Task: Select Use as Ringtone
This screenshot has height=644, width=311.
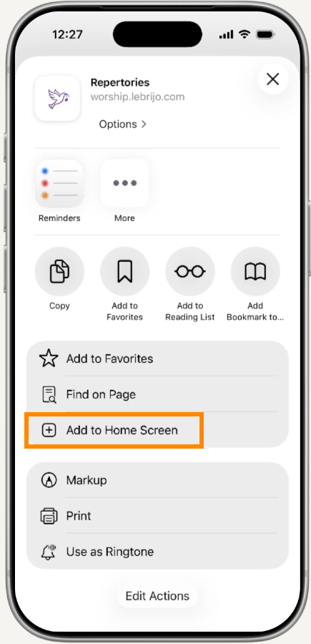Action: [x=157, y=552]
